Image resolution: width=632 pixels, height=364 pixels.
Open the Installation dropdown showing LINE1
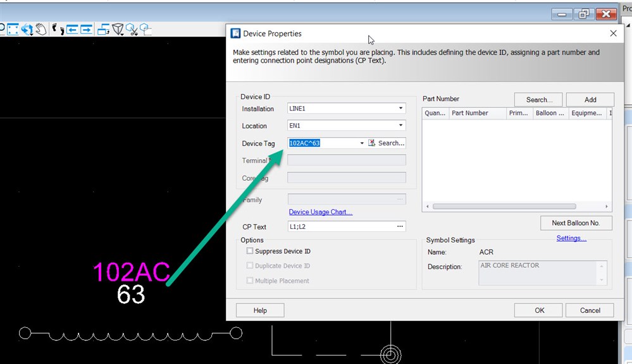pyautogui.click(x=400, y=108)
